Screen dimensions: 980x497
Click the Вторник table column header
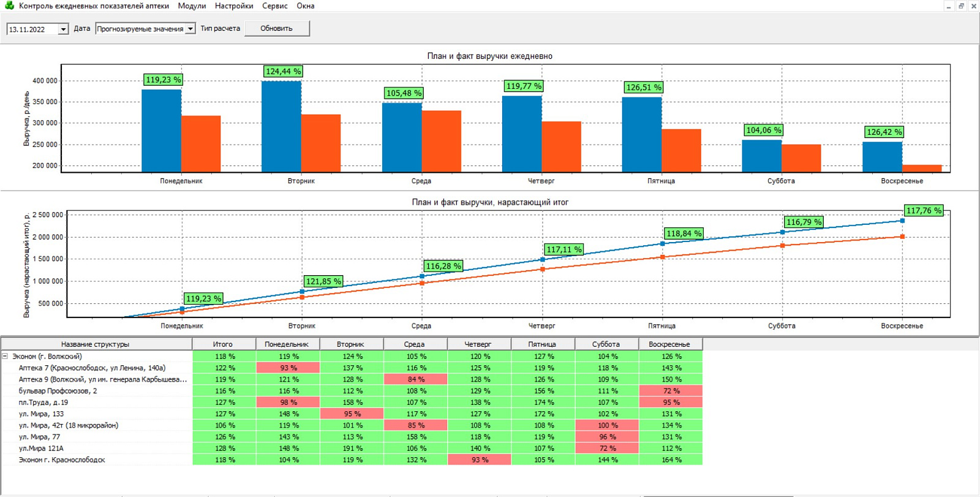coord(352,344)
